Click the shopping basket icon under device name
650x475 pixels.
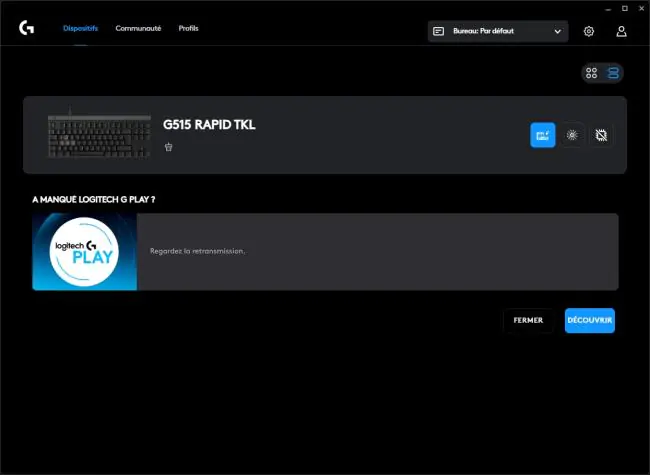(168, 147)
